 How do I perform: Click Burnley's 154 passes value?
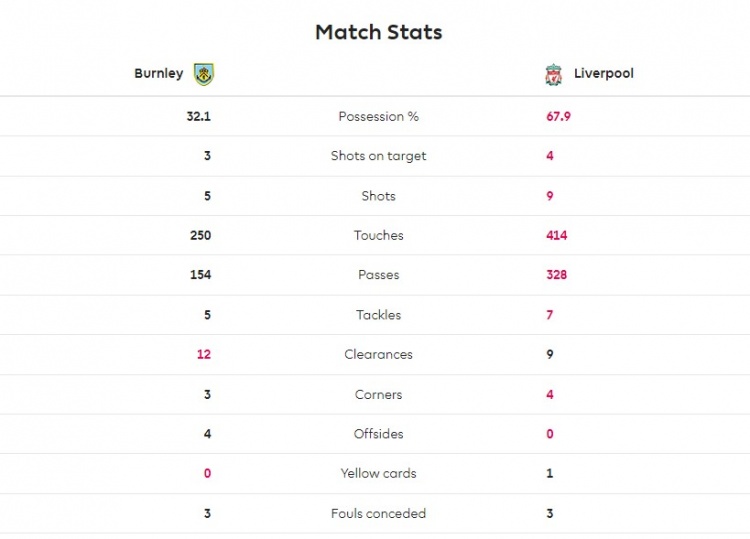pyautogui.click(x=200, y=275)
